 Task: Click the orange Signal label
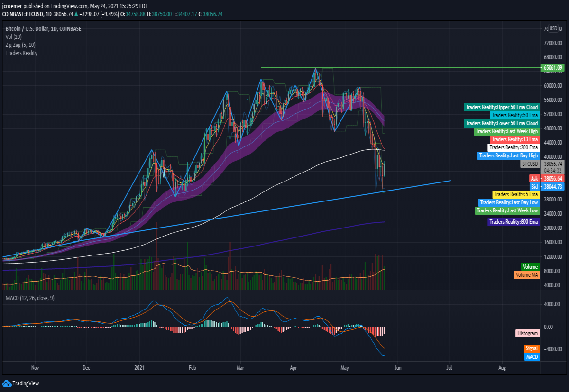[x=532, y=348]
